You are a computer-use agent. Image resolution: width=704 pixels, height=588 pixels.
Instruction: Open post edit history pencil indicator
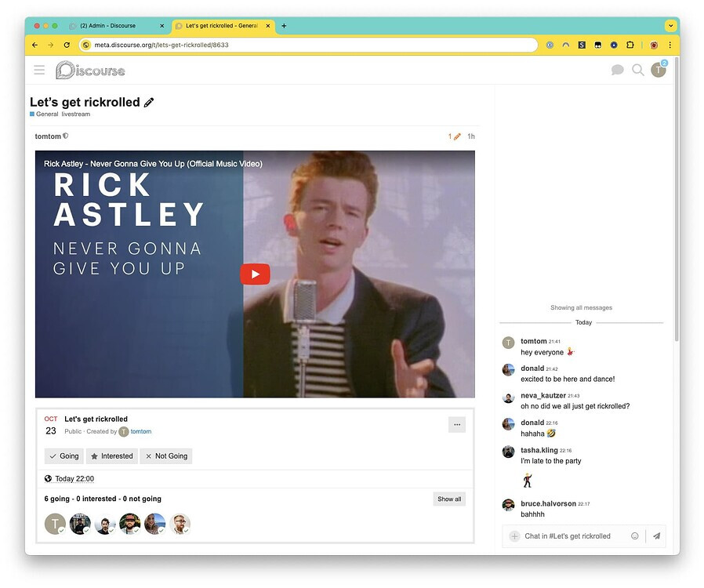click(455, 136)
